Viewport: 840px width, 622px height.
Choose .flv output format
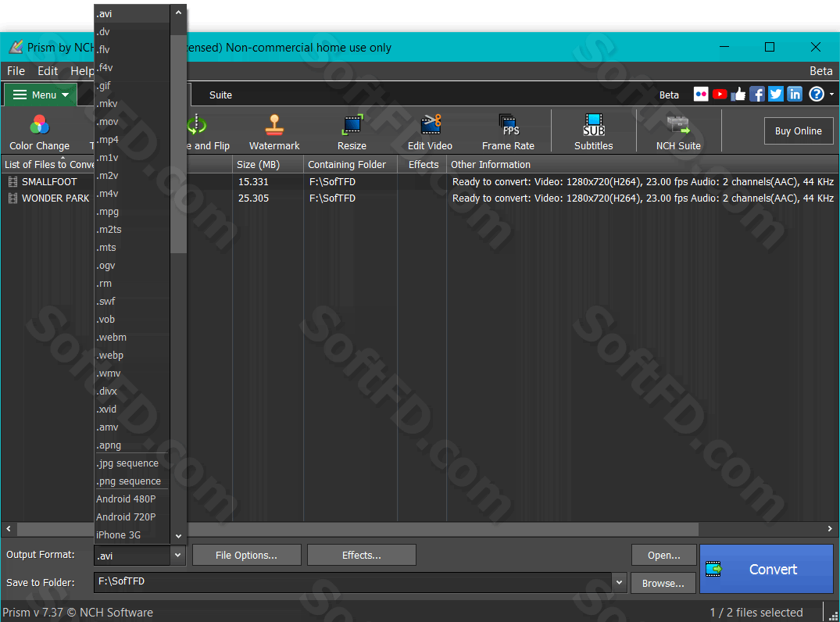tap(132, 49)
